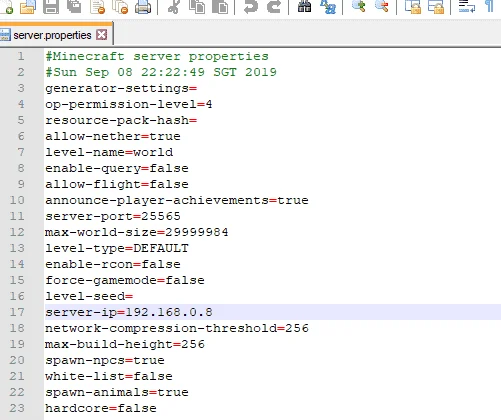Click the Open file folder icon
The height and width of the screenshot is (420, 501).
28,6
